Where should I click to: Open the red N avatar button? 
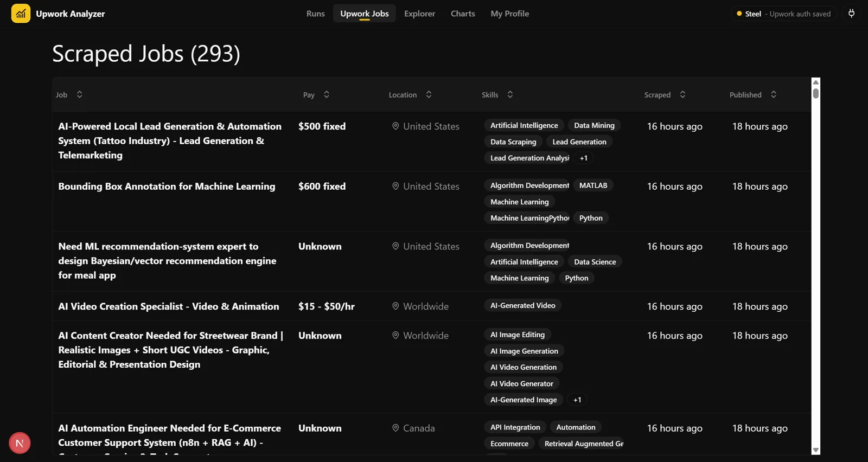20,443
